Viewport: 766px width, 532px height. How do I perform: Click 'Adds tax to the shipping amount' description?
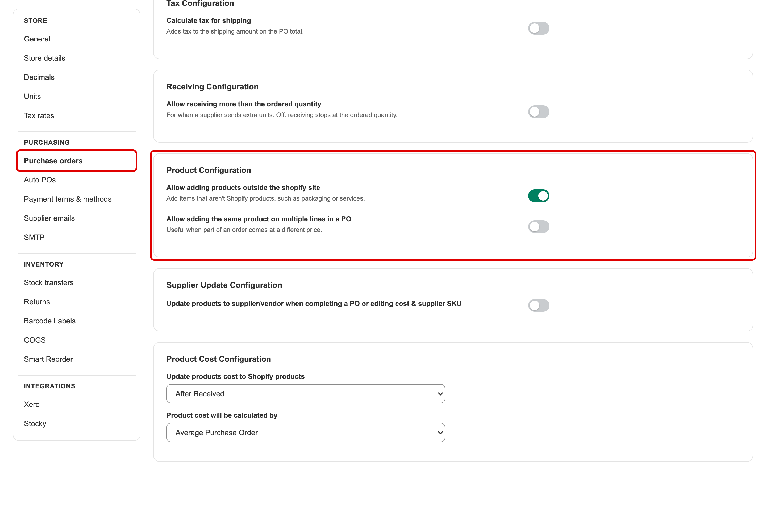[x=235, y=31]
